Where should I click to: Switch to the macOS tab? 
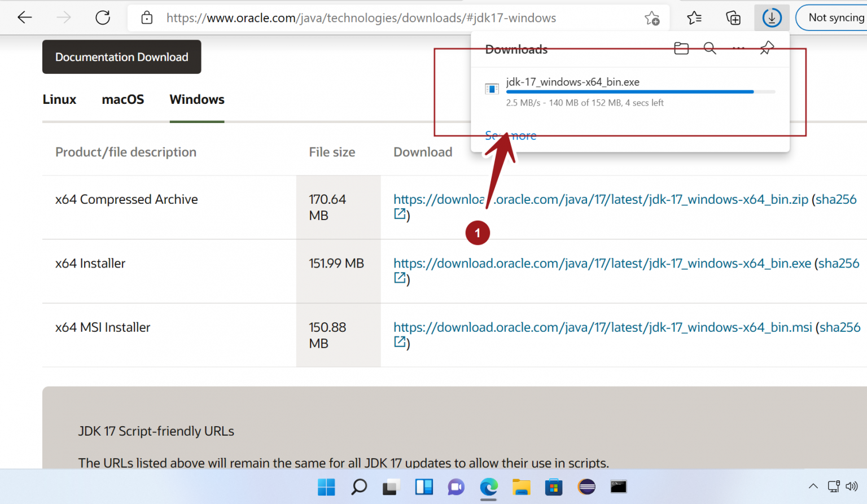click(122, 99)
